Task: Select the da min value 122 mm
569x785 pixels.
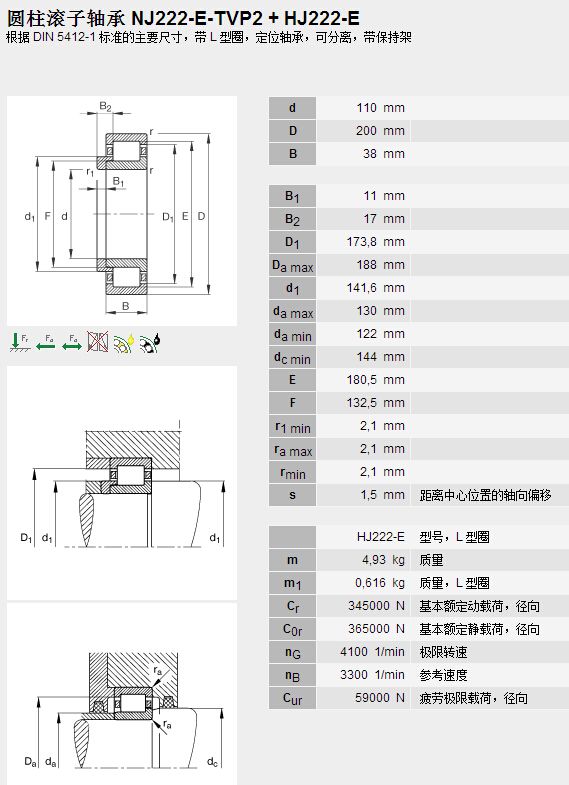Action: click(380, 334)
